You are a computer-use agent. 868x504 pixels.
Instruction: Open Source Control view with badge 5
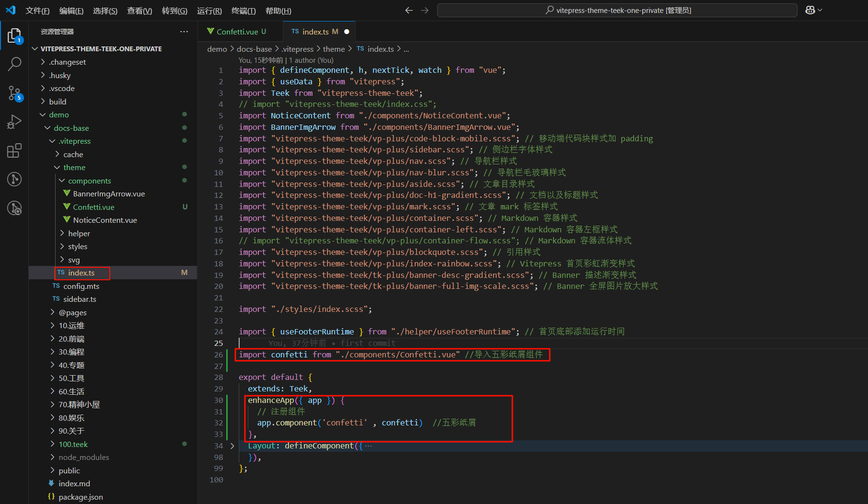tap(14, 93)
